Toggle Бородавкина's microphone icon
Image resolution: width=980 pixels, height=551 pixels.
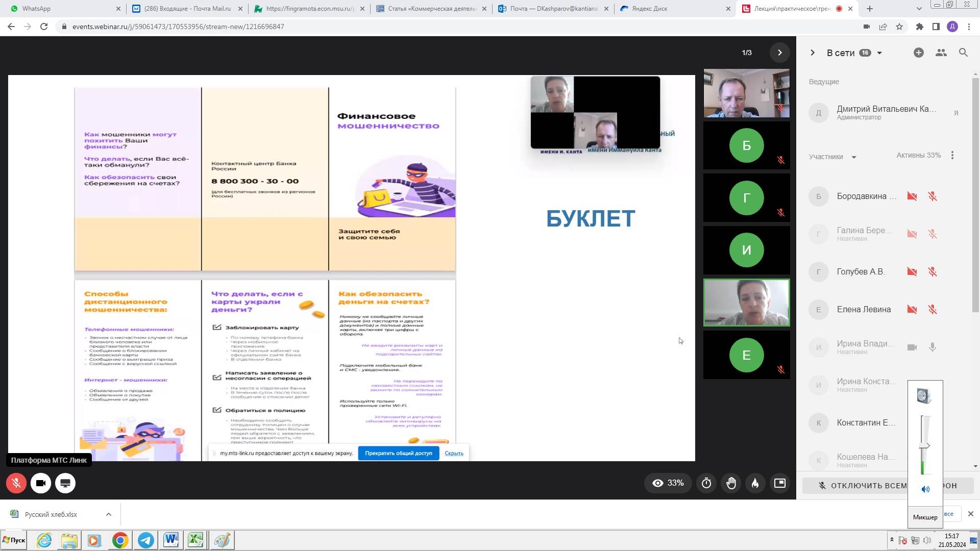(933, 196)
